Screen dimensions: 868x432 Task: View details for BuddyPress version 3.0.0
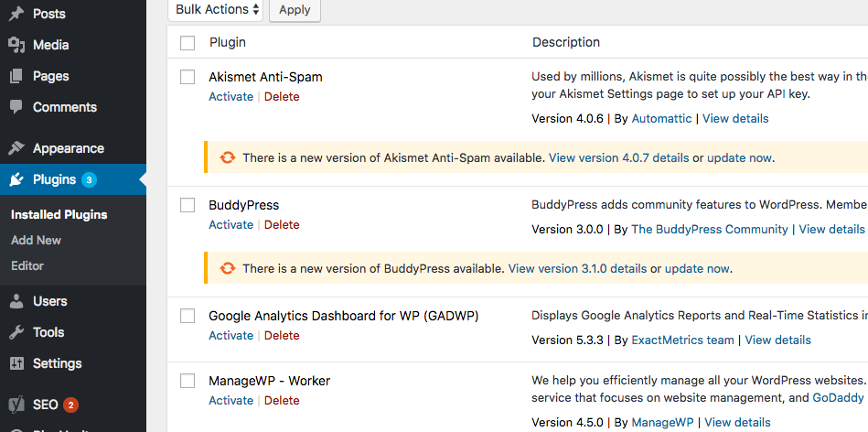(x=832, y=230)
